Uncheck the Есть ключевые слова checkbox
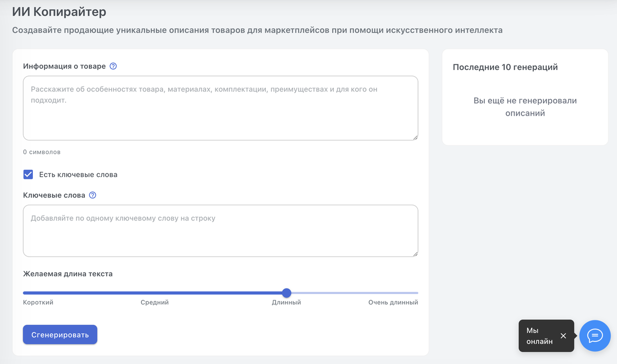The width and height of the screenshot is (617, 364). (x=28, y=174)
